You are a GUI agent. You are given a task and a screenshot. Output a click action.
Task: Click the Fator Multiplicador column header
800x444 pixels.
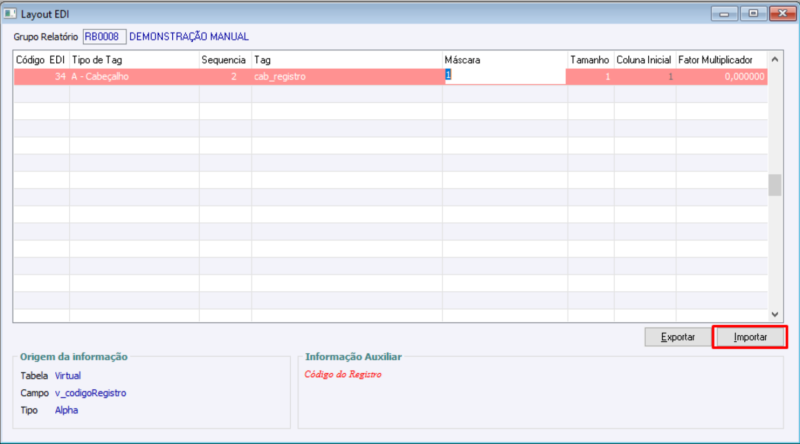[721, 60]
